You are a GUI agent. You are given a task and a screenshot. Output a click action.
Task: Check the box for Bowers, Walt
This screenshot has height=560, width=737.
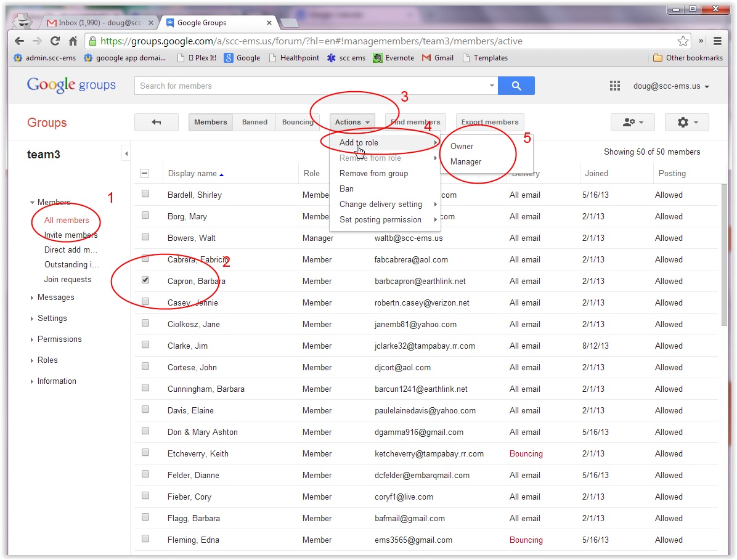(x=145, y=237)
